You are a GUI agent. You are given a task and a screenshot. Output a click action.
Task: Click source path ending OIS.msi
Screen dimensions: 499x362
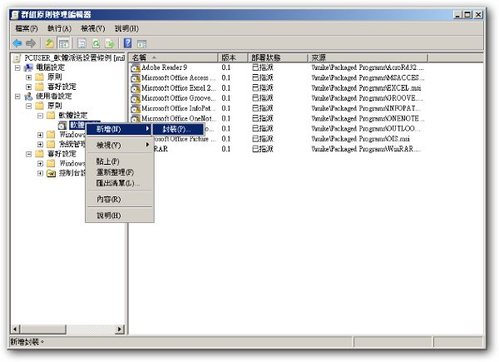click(x=360, y=139)
